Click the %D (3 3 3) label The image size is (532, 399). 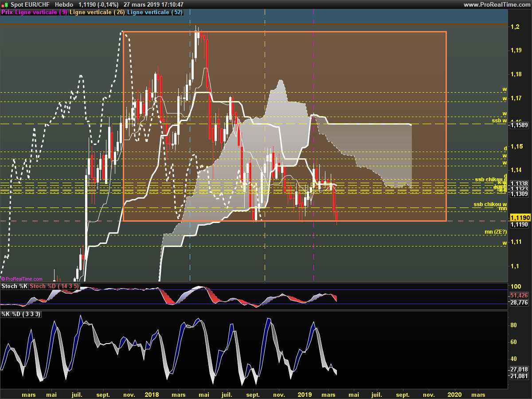pyautogui.click(x=26, y=314)
